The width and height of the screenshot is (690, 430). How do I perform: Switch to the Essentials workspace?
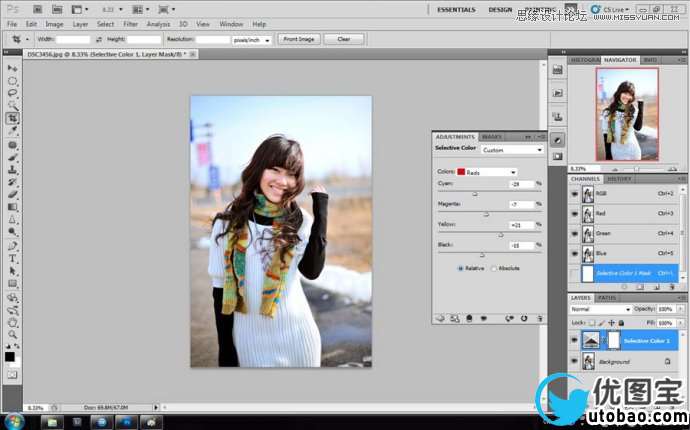(x=456, y=10)
